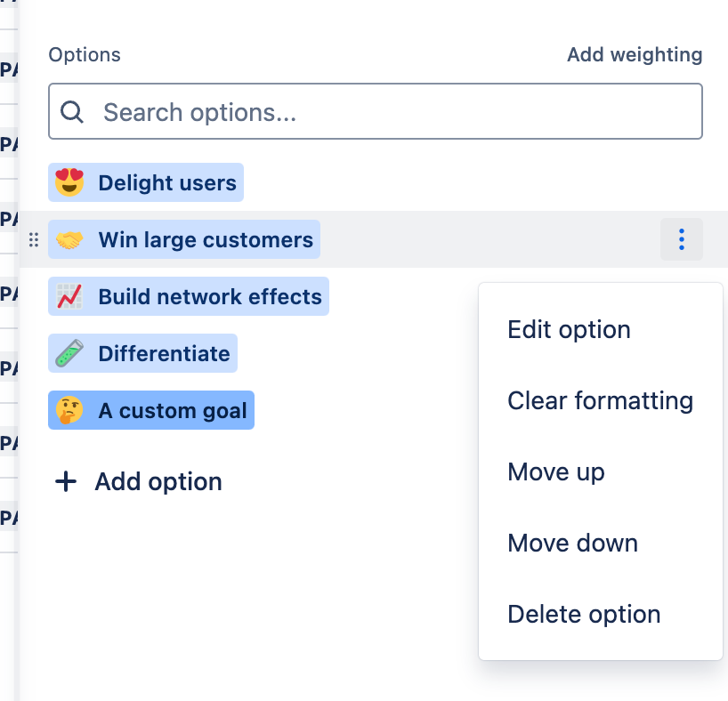Click the plus icon for Add option
Viewport: 728px width, 701px height.
(x=66, y=482)
